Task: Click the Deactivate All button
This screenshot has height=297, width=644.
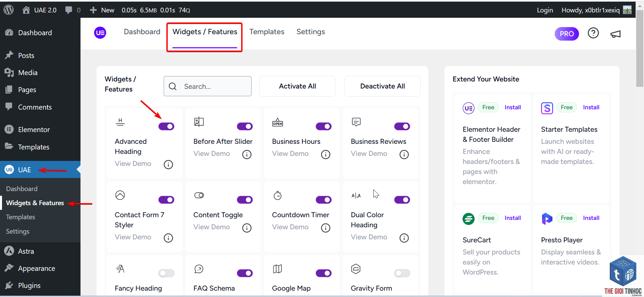Action: click(x=382, y=86)
